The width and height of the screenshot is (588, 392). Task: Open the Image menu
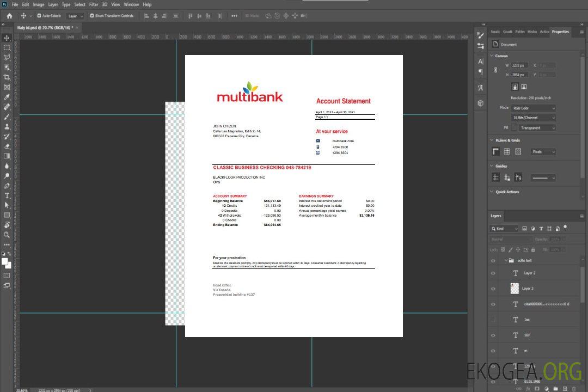[39, 4]
